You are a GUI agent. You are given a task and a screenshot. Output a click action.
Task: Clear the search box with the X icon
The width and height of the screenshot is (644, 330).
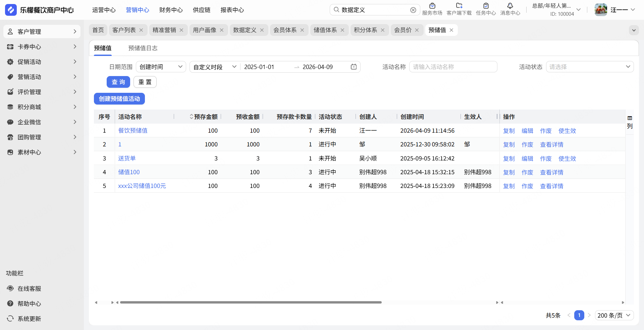point(413,10)
